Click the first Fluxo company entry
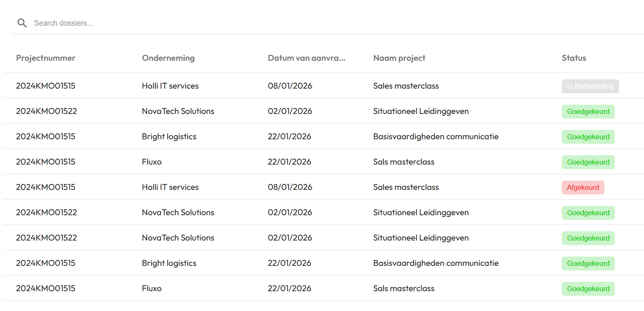This screenshot has height=311, width=644. tap(152, 162)
